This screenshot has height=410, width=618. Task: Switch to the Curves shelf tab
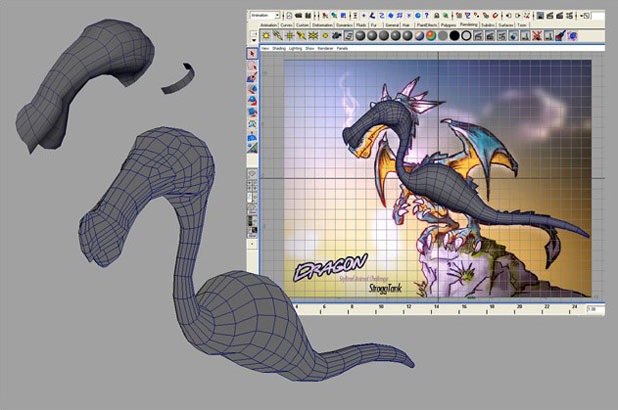pyautogui.click(x=286, y=25)
